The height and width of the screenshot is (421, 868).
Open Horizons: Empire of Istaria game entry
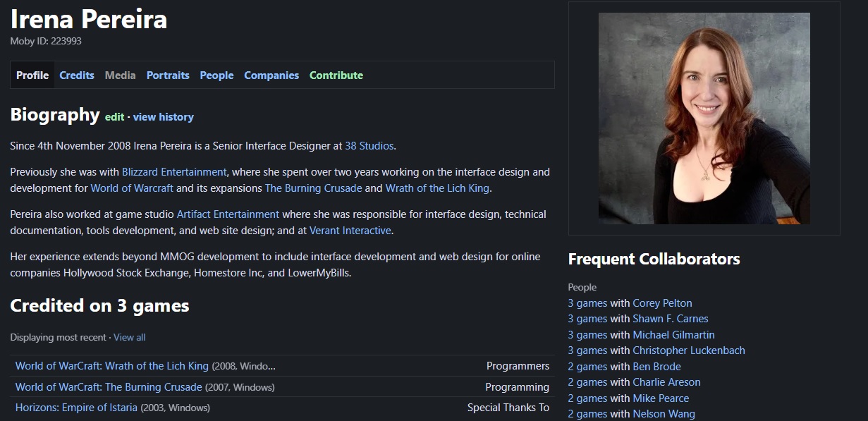click(76, 408)
